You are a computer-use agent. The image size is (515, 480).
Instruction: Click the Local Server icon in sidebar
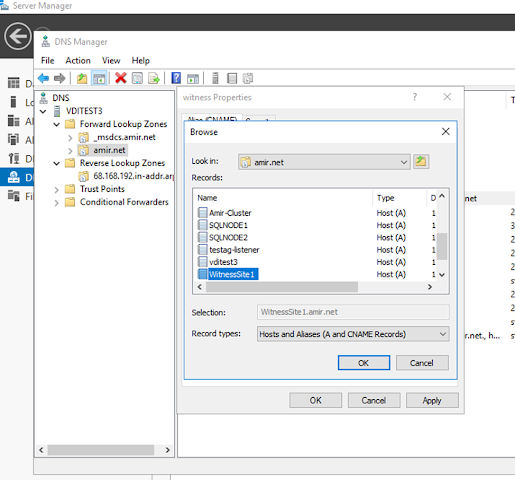13,102
